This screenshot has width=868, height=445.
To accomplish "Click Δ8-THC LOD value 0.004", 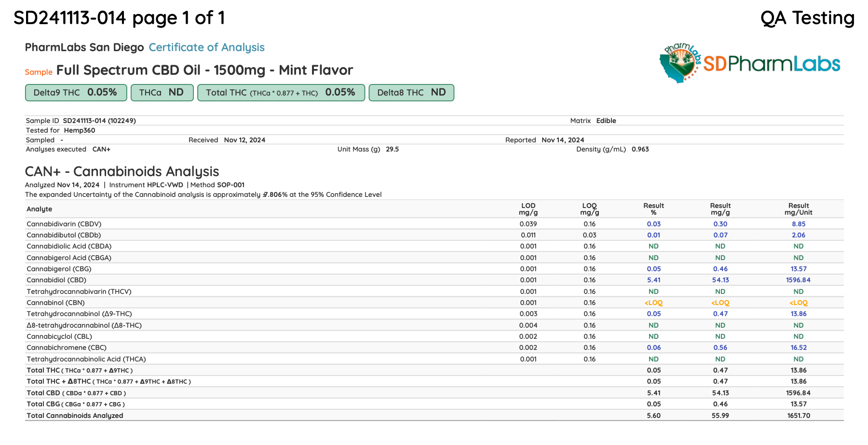I will pyautogui.click(x=529, y=325).
